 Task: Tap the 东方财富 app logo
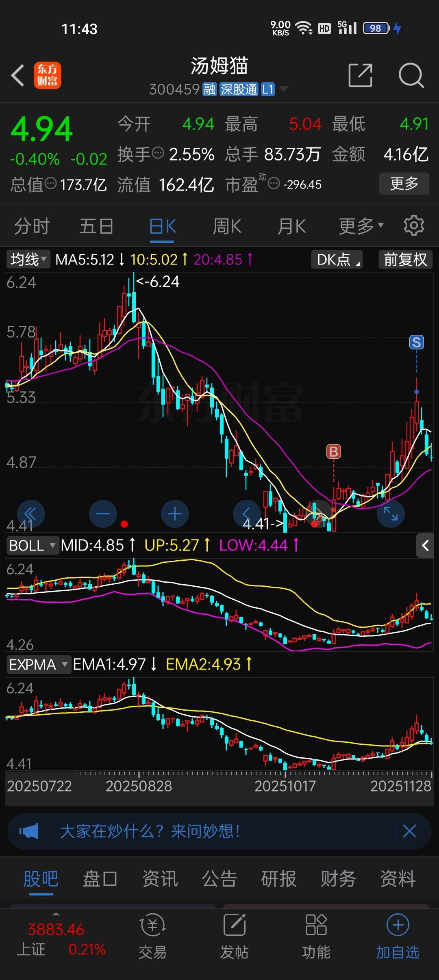[47, 76]
